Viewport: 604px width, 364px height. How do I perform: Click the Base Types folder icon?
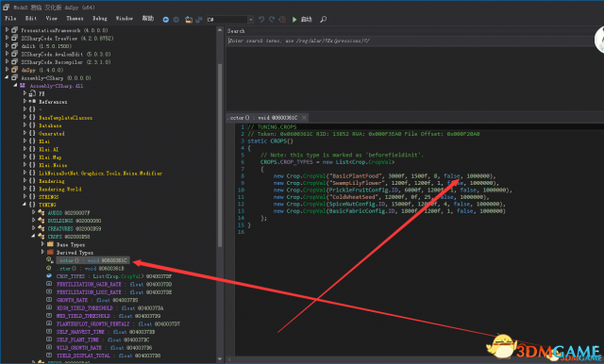tap(50, 244)
